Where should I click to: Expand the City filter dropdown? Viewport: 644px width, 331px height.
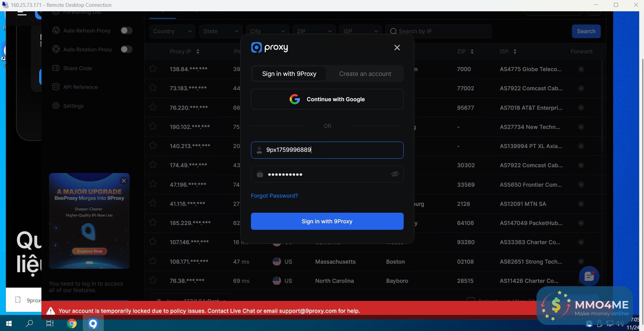pyautogui.click(x=267, y=31)
